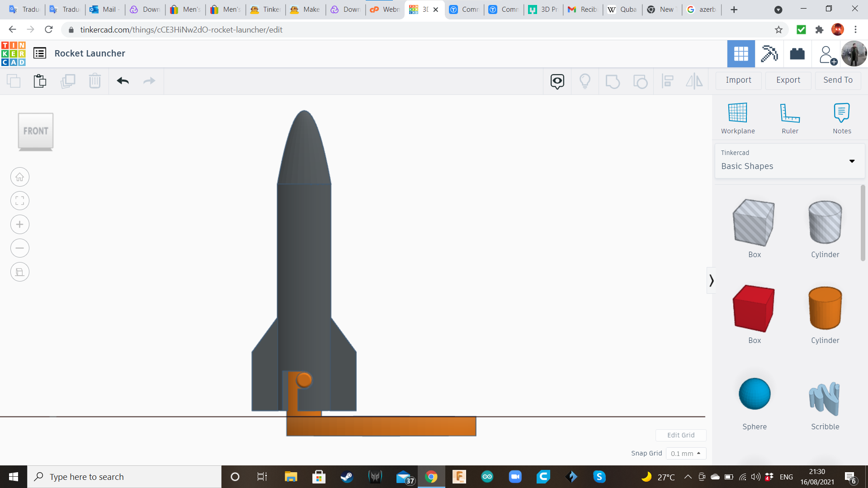The image size is (868, 488).
Task: Click the Export button
Action: [x=788, y=80]
